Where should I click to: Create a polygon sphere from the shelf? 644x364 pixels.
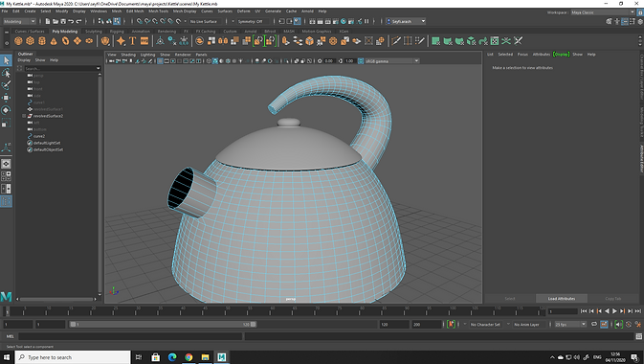click(x=18, y=41)
